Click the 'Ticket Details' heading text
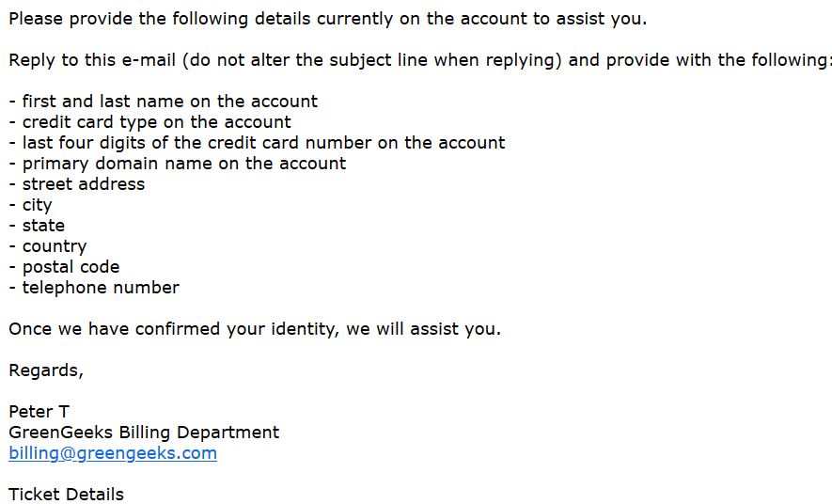The image size is (832, 504). tap(67, 495)
